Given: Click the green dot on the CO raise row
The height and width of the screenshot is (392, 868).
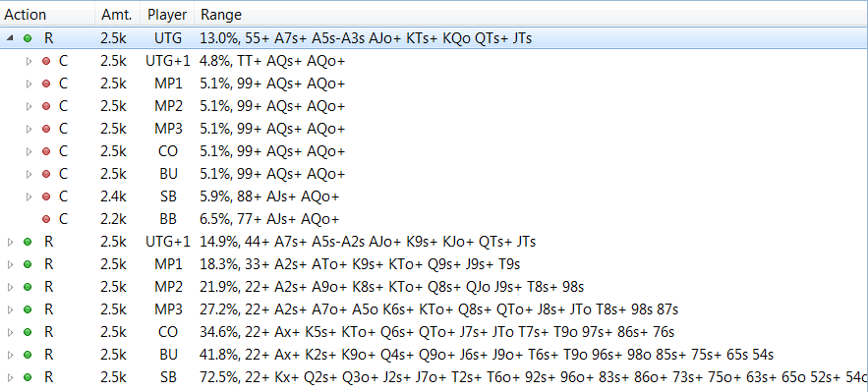Looking at the screenshot, I should [x=28, y=333].
